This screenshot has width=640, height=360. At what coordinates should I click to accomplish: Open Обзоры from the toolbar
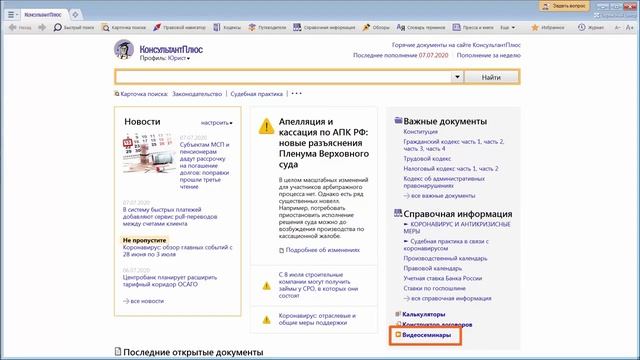pos(376,27)
